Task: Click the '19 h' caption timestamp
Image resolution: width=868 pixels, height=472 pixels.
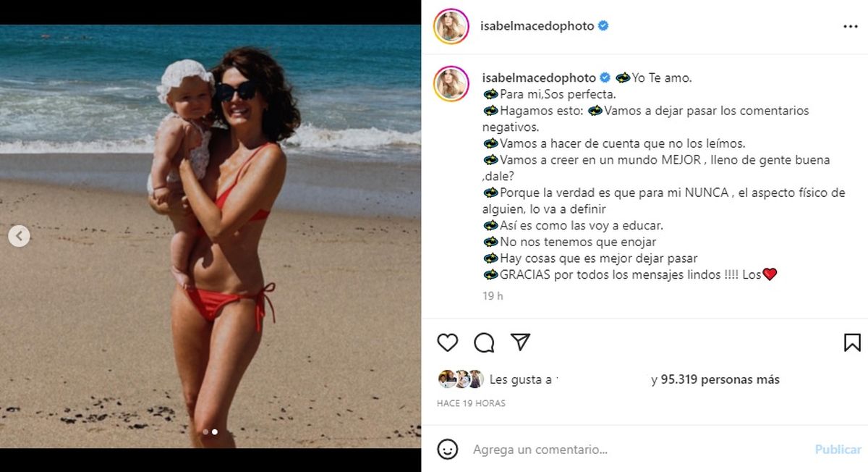Action: [x=493, y=296]
